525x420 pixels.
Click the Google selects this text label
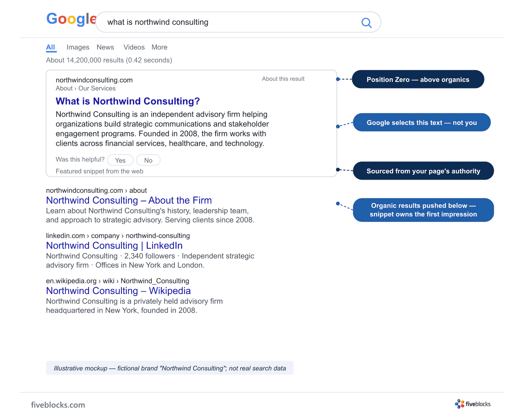click(x=422, y=122)
